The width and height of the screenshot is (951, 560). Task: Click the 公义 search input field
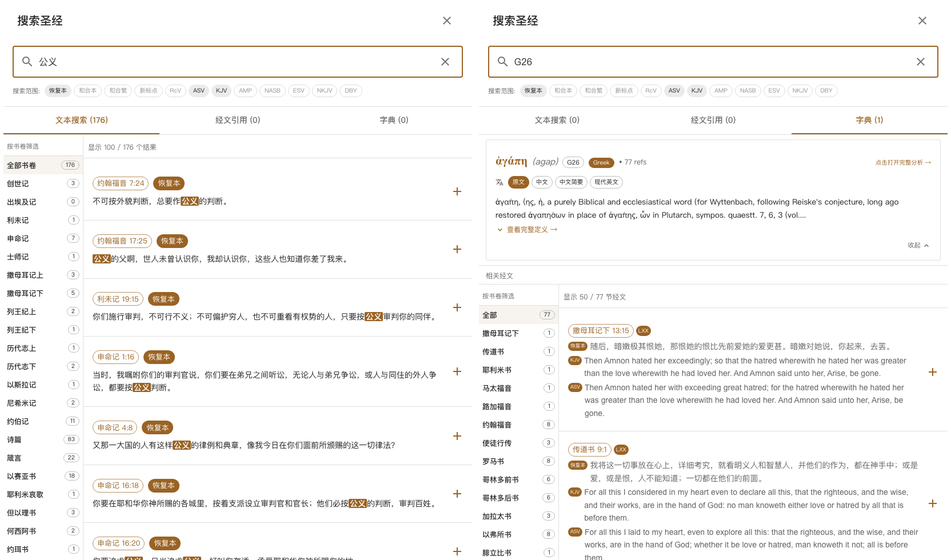coord(238,62)
